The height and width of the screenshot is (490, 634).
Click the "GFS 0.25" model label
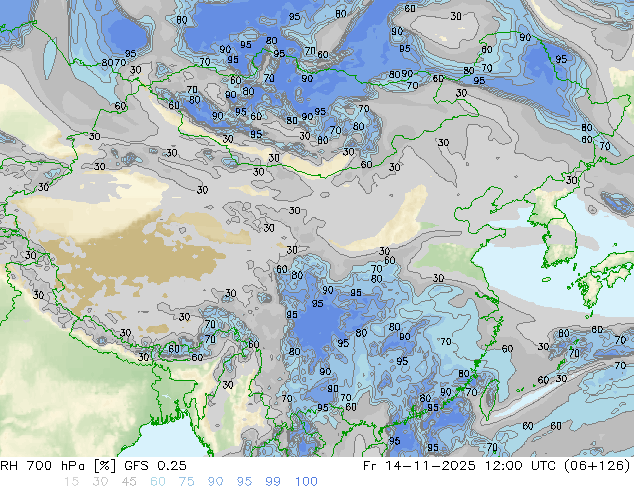tap(155, 466)
